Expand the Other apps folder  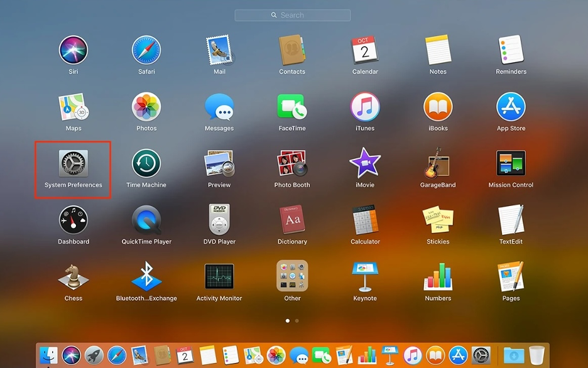click(292, 276)
